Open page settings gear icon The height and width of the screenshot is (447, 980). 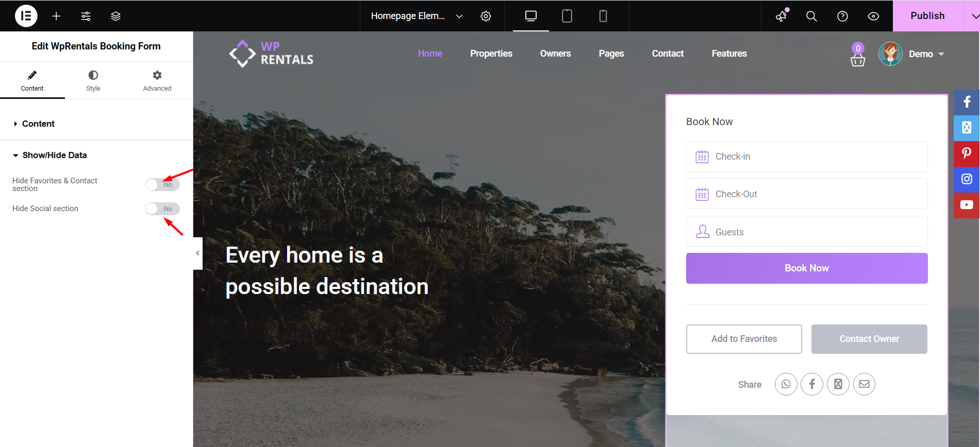(x=486, y=16)
